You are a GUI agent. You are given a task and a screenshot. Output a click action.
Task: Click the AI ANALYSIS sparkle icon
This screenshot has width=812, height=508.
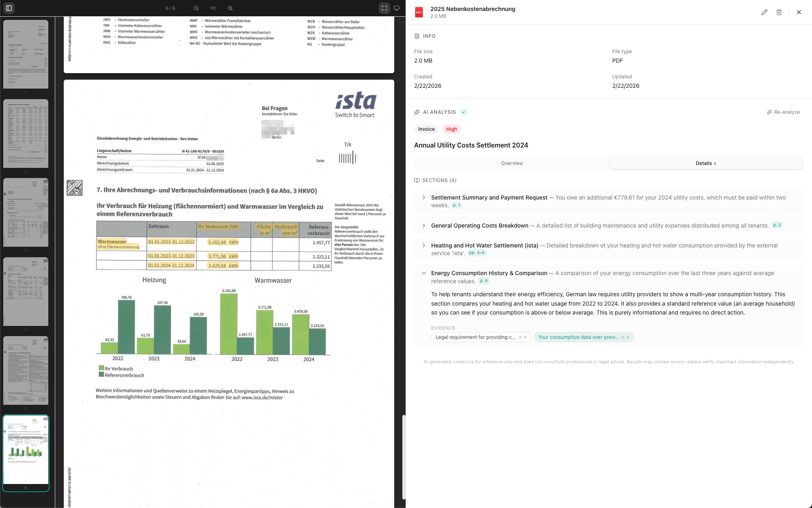pyautogui.click(x=417, y=112)
